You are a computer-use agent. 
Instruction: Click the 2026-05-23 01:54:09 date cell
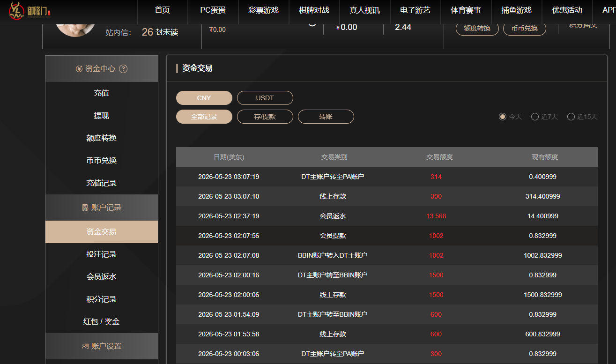click(229, 315)
